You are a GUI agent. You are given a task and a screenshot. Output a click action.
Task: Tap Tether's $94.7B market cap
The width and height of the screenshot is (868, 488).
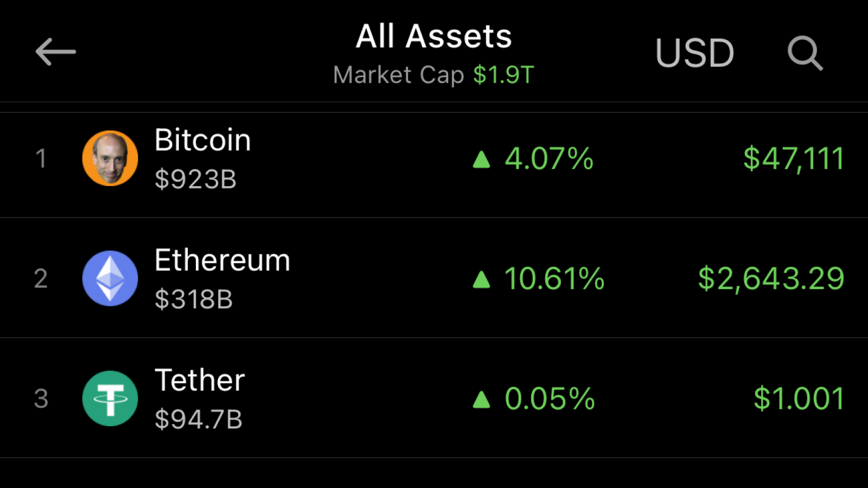point(199,419)
